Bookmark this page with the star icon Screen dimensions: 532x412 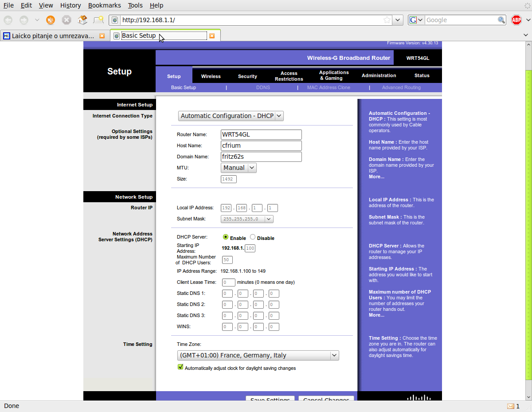[387, 20]
